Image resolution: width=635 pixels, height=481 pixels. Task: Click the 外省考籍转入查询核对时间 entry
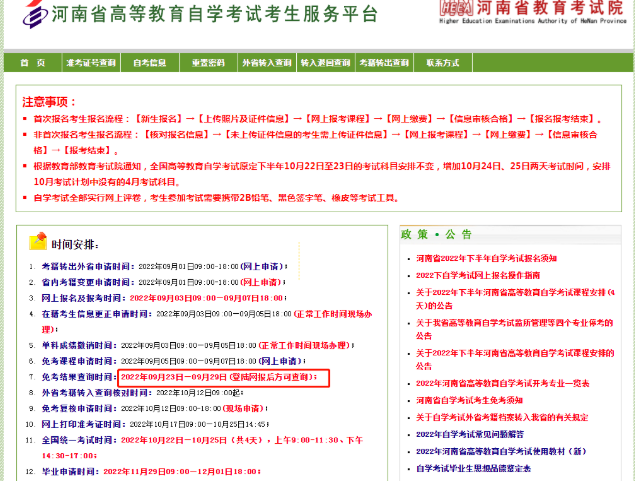(x=143, y=393)
